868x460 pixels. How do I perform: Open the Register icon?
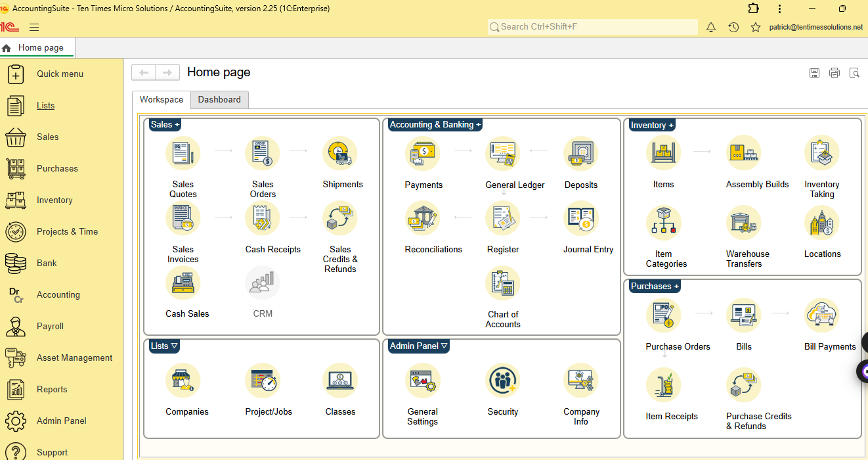click(503, 218)
